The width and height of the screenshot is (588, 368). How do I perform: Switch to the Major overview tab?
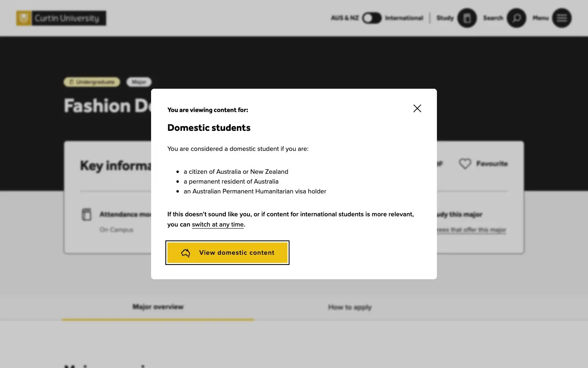pyautogui.click(x=158, y=307)
